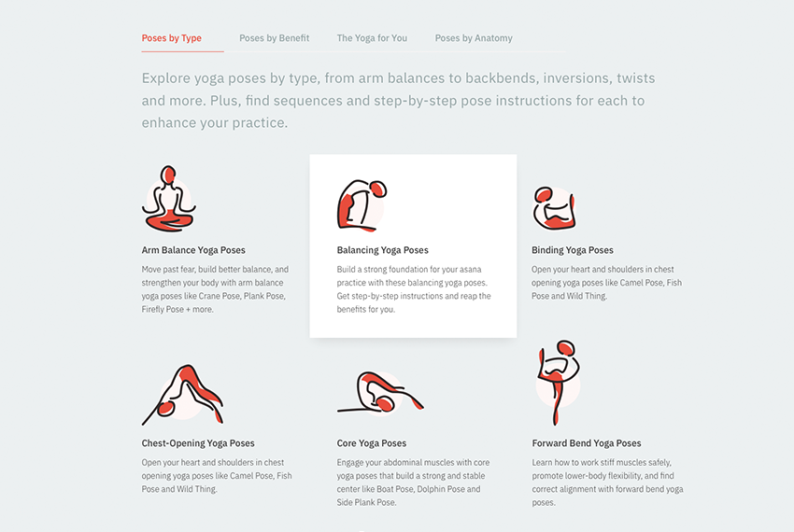Go to Core Yoga Poses heading
This screenshot has width=794, height=532.
tap(371, 443)
